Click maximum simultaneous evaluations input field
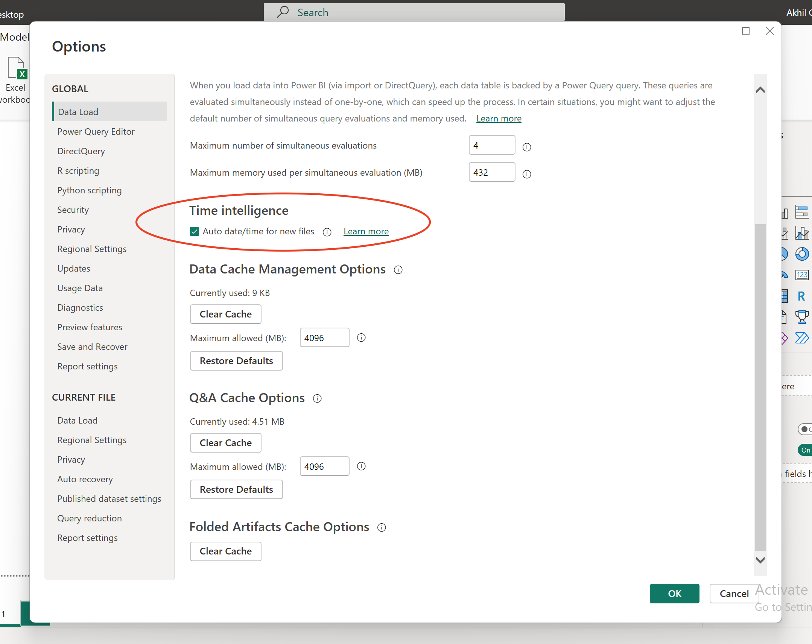Viewport: 812px width, 644px height. point(491,145)
